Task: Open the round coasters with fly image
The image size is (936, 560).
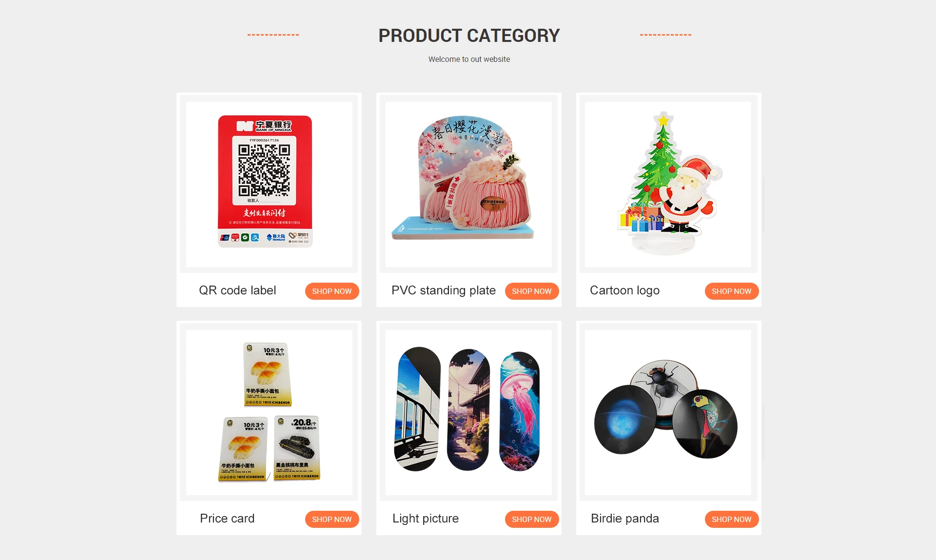Action: click(x=668, y=412)
